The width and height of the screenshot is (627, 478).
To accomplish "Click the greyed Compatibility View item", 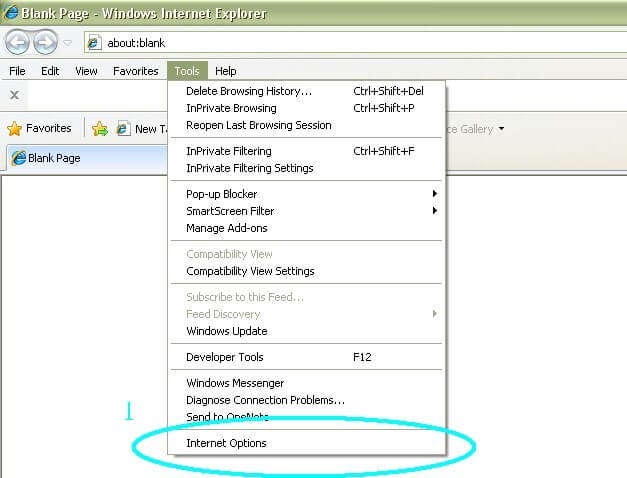I will click(306, 254).
